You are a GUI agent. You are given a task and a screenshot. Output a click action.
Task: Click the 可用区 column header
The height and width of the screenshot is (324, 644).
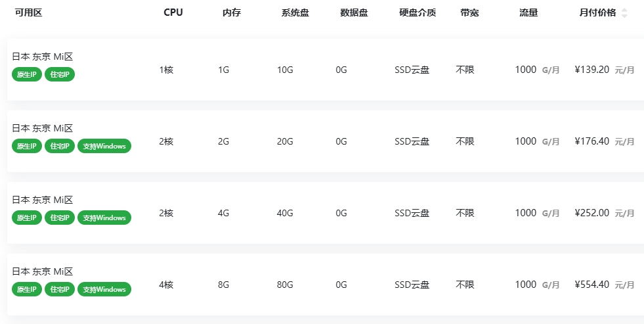pyautogui.click(x=28, y=12)
